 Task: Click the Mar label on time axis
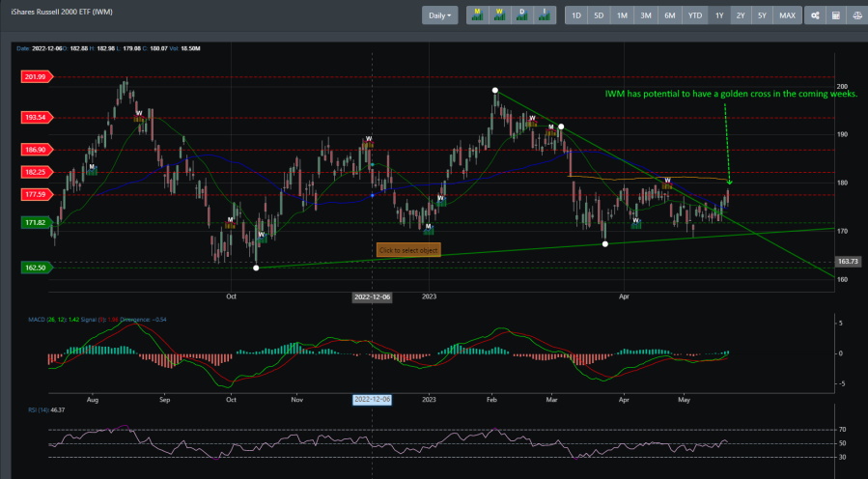point(551,399)
